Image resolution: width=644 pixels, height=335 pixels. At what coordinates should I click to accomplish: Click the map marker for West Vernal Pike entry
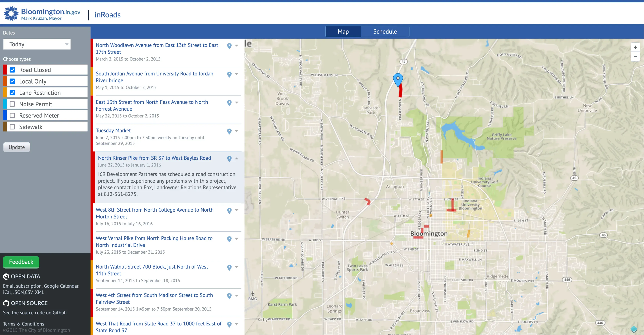[229, 239]
